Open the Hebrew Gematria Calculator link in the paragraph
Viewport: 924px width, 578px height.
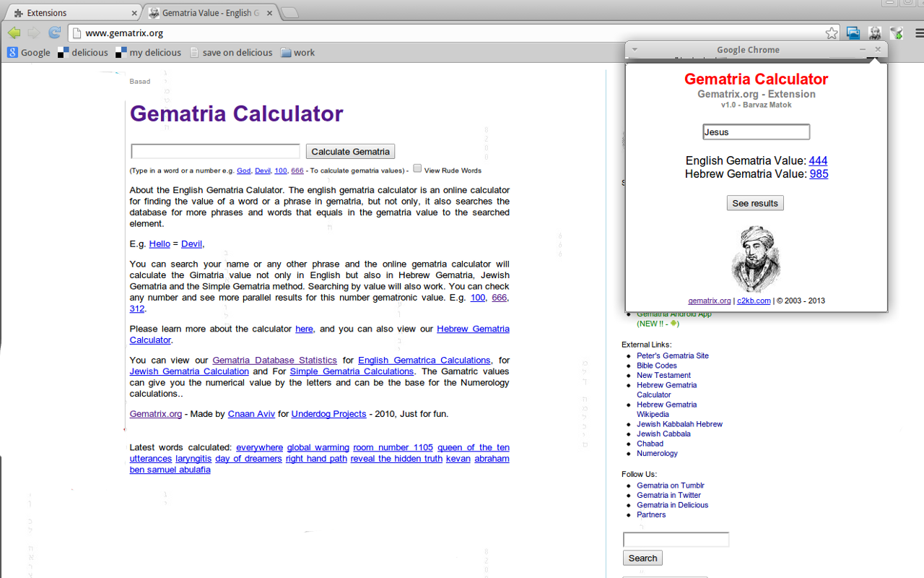pyautogui.click(x=319, y=335)
